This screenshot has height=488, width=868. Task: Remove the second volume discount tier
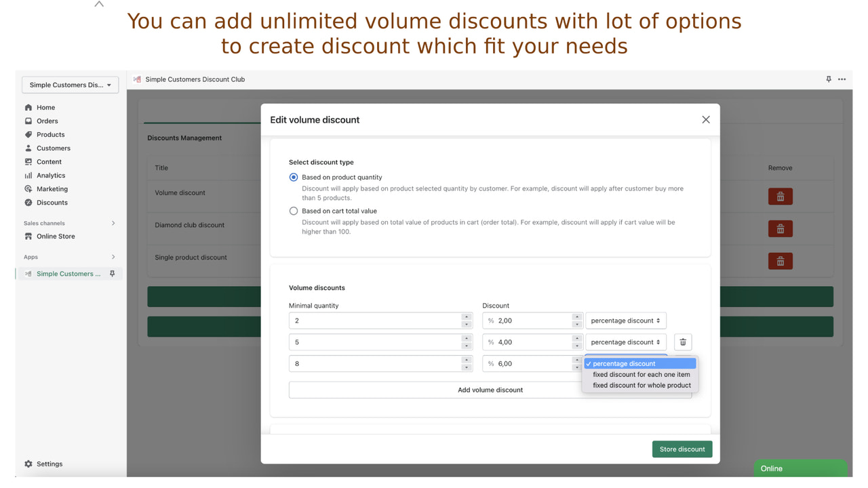click(x=682, y=342)
